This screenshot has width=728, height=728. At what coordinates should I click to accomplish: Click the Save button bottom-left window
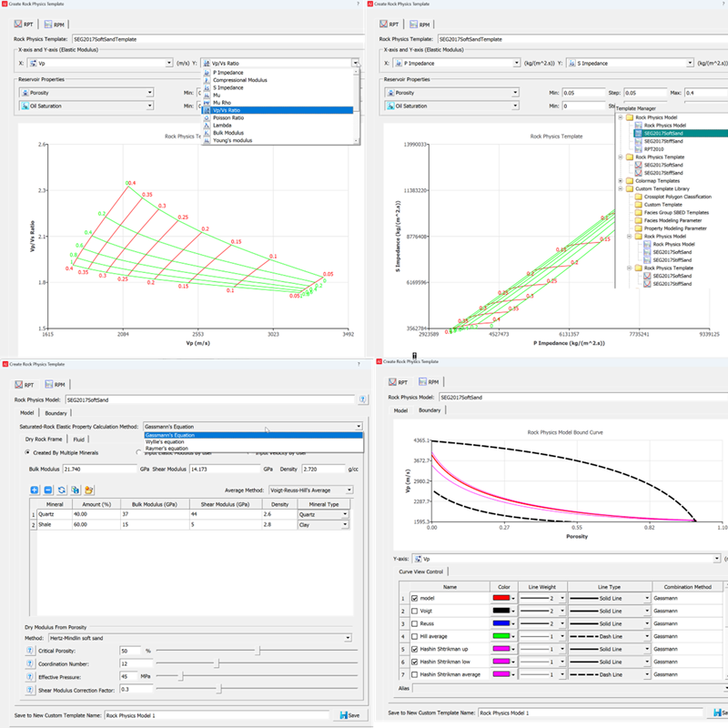click(x=349, y=715)
